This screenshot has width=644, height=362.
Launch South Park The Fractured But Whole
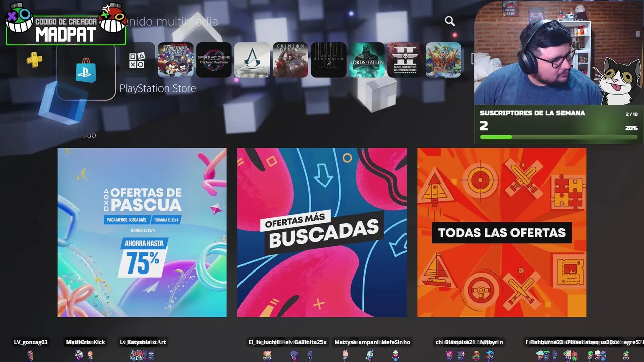(176, 60)
